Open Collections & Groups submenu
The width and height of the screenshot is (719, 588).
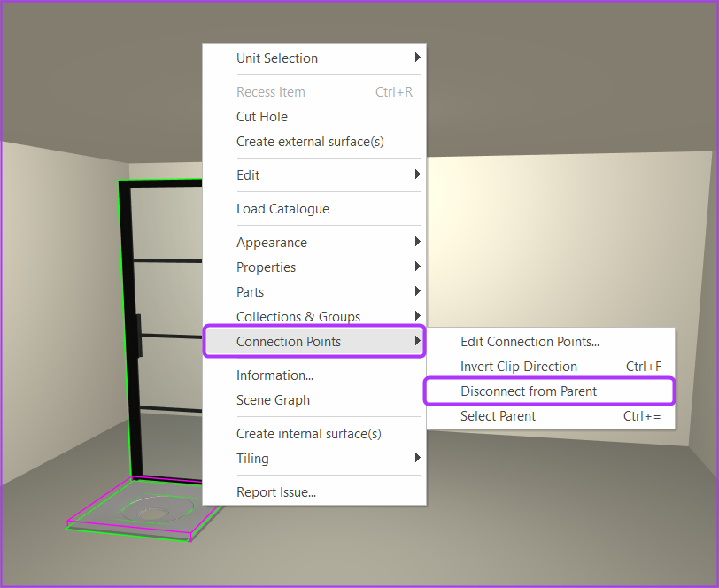click(x=314, y=316)
